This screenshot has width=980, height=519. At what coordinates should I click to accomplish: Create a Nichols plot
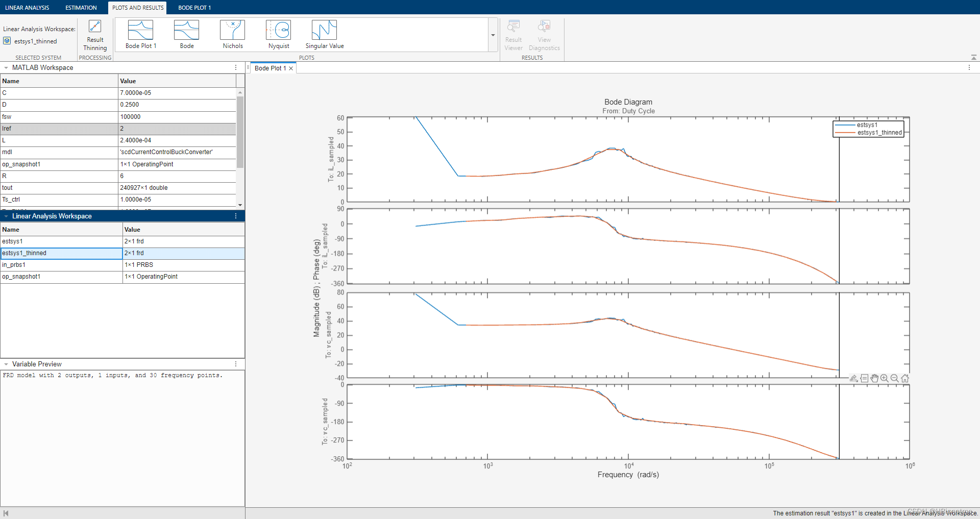(233, 35)
